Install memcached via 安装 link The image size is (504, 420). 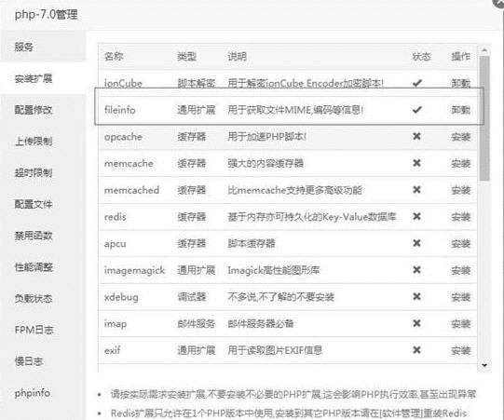pos(460,190)
